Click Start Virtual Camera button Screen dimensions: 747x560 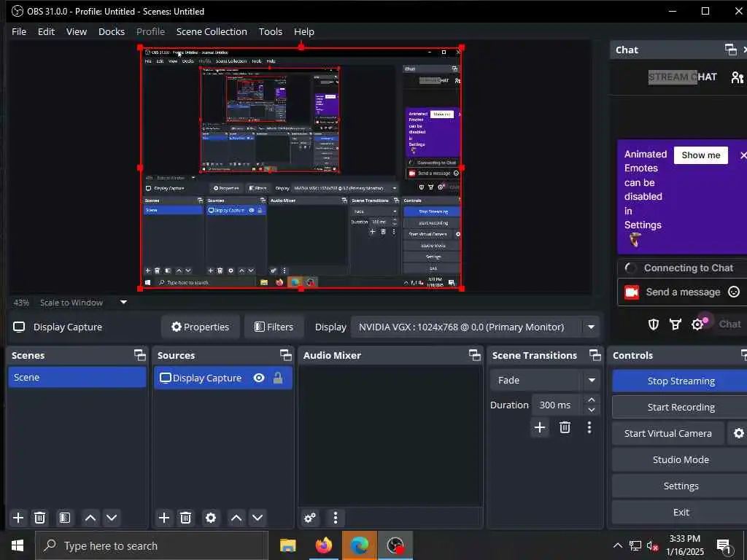(x=668, y=433)
